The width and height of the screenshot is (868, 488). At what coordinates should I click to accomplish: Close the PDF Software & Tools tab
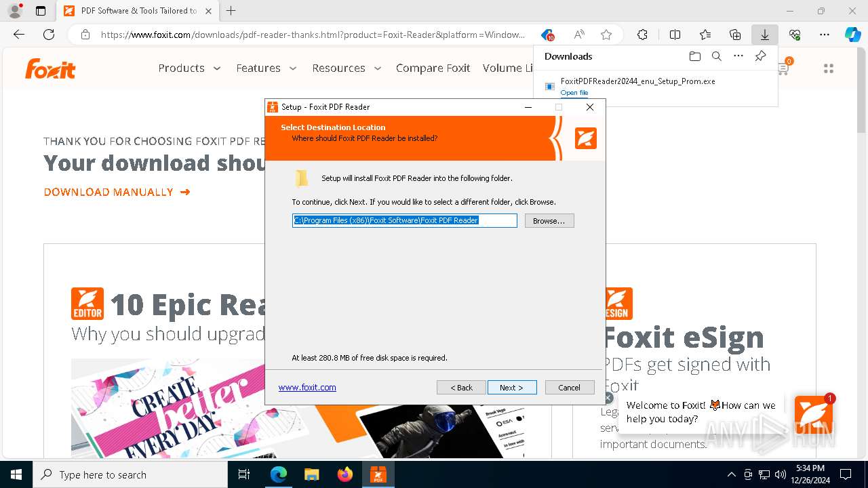point(208,11)
